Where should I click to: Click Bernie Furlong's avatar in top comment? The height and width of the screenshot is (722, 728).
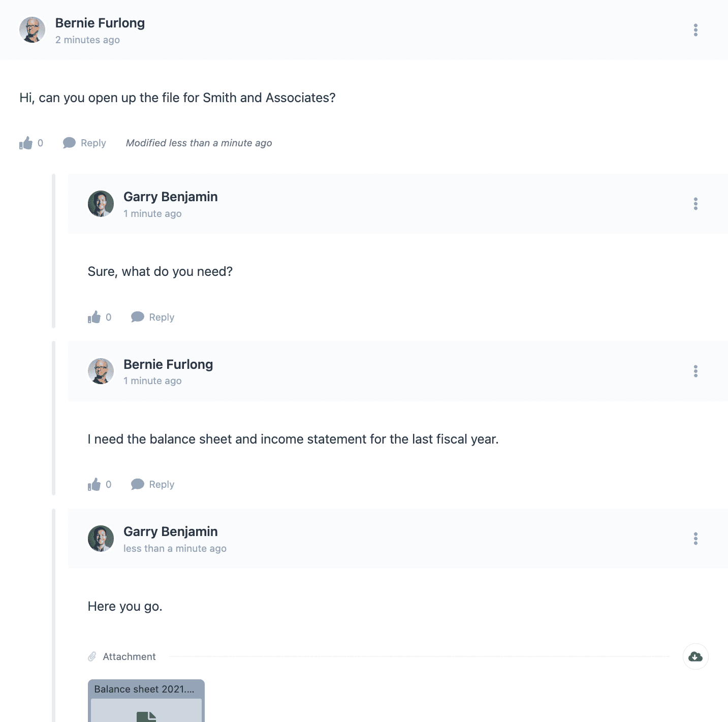(x=33, y=30)
